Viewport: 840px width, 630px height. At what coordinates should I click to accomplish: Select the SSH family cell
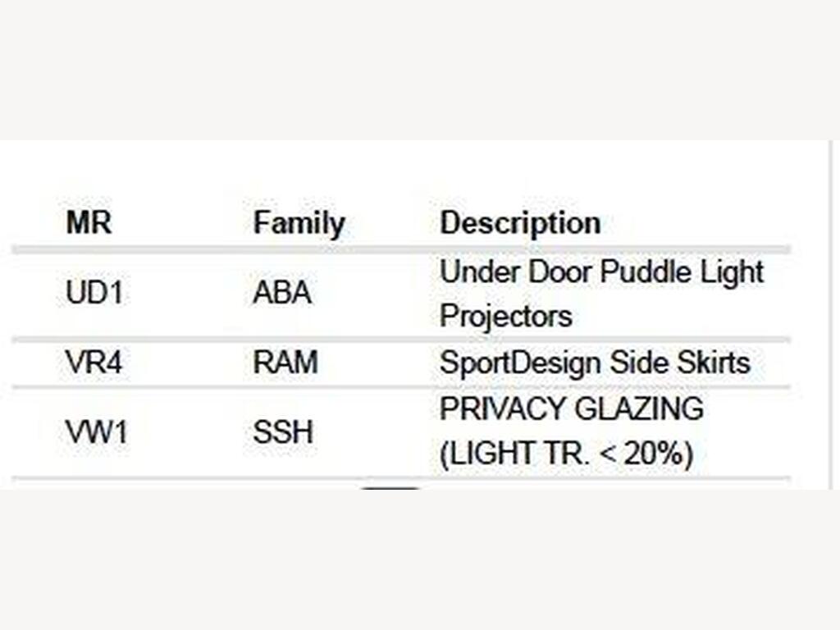(283, 432)
